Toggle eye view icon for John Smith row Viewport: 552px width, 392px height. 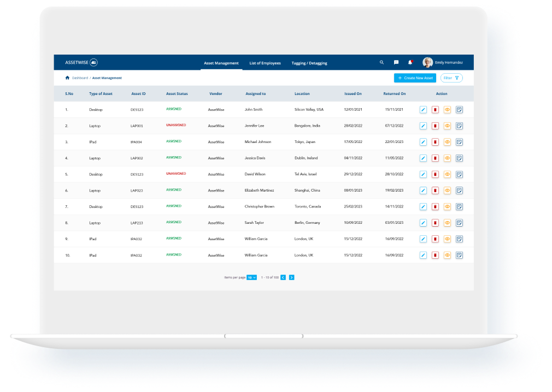coord(447,110)
